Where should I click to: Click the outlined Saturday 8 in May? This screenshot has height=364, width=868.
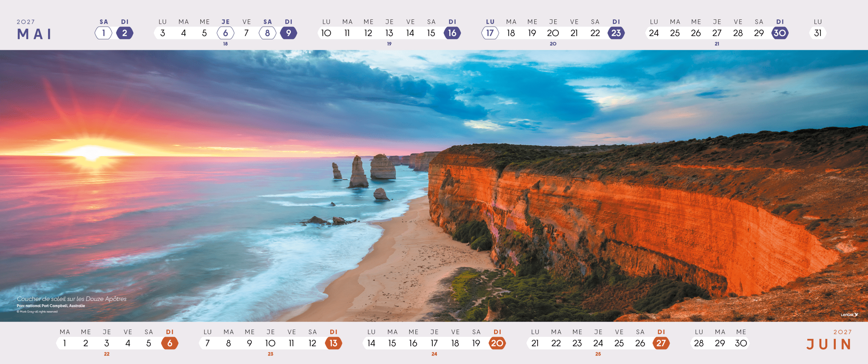coord(268,33)
